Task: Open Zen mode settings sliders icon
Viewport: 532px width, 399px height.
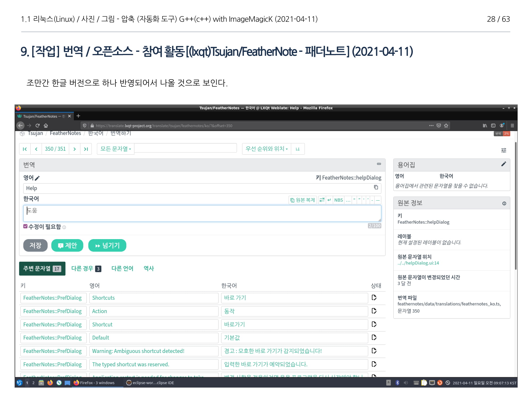Action: (x=504, y=150)
